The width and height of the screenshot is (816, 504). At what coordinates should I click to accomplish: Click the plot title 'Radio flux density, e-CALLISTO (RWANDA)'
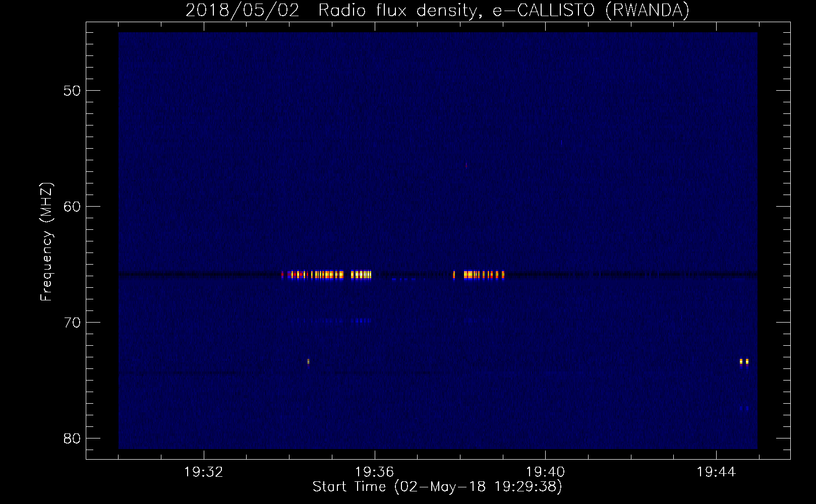tap(503, 10)
